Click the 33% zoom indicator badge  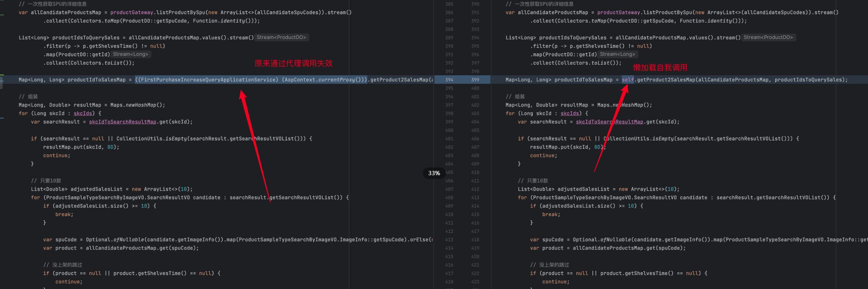pos(434,173)
